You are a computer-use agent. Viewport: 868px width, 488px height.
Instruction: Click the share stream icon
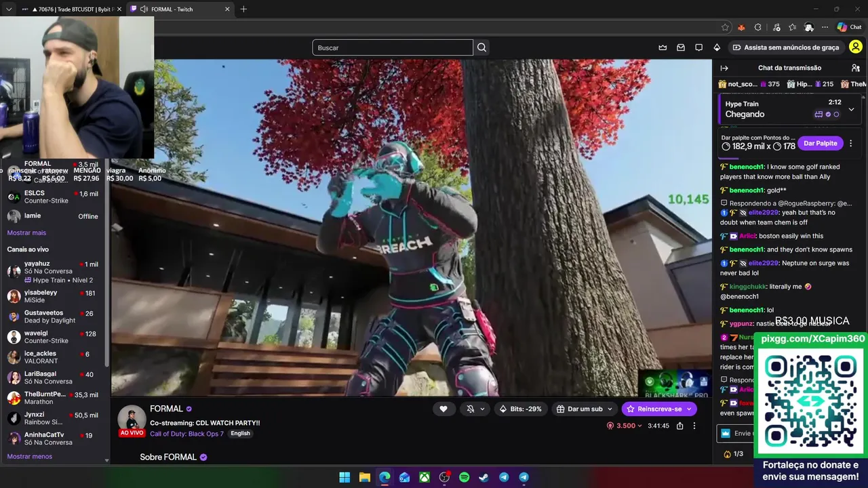point(679,426)
